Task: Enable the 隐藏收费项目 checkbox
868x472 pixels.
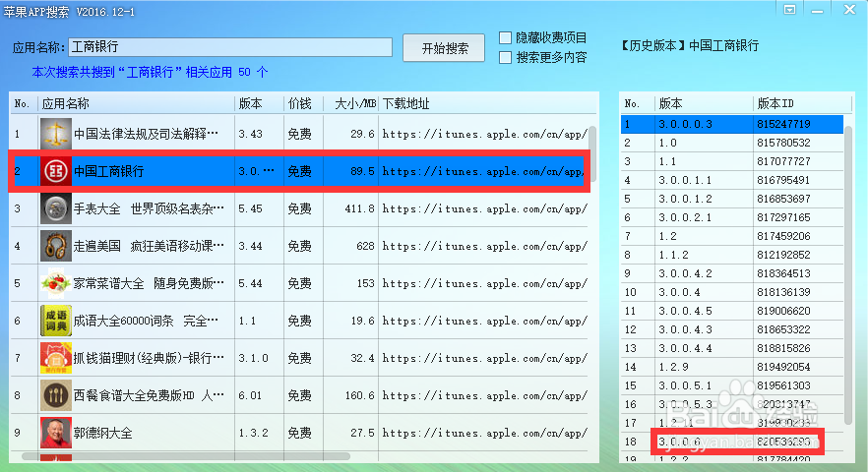Action: (505, 37)
